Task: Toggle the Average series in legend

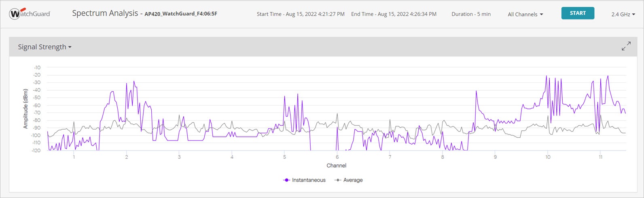Action: (348, 180)
